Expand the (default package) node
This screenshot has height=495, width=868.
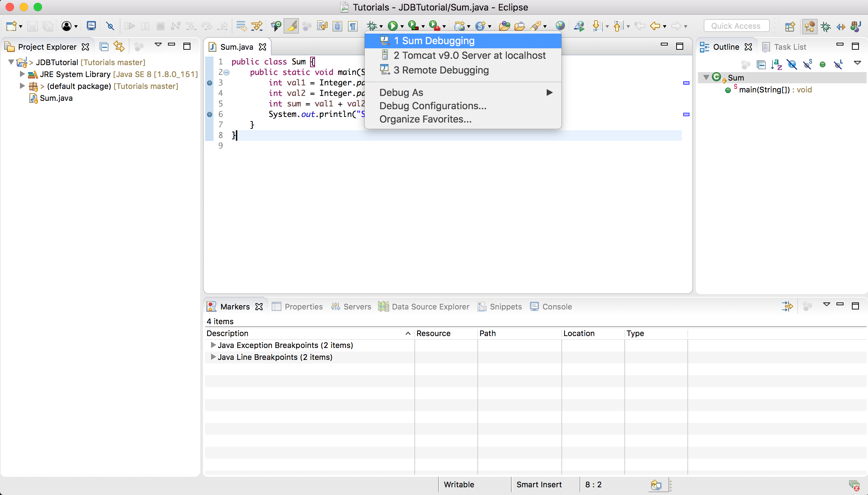click(x=22, y=86)
